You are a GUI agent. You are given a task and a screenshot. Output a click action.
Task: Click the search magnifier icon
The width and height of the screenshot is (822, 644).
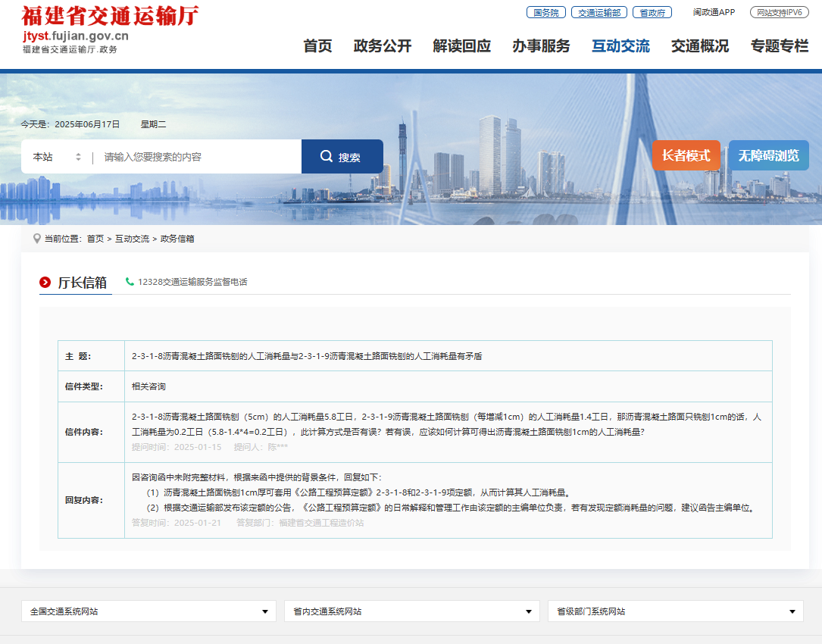325,155
